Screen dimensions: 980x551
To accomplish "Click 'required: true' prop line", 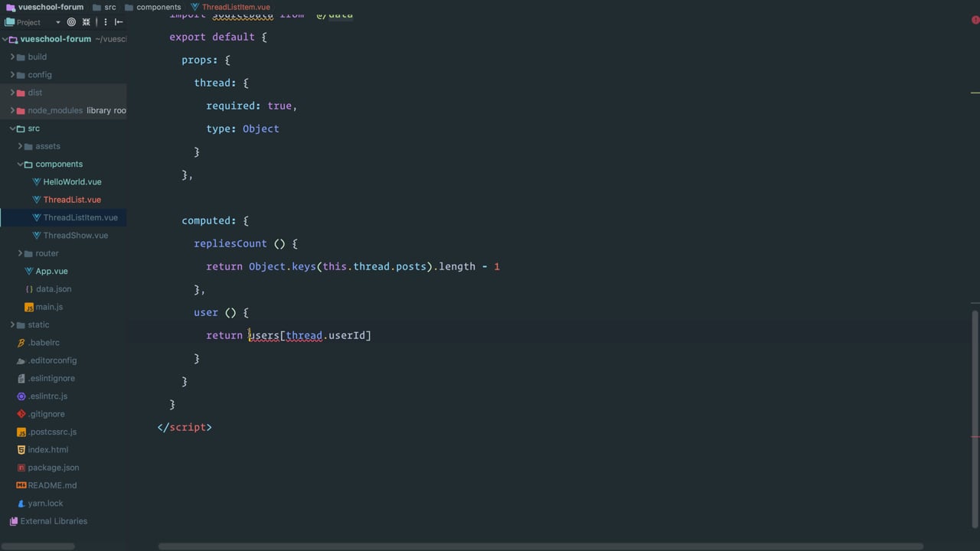I will pos(252,106).
